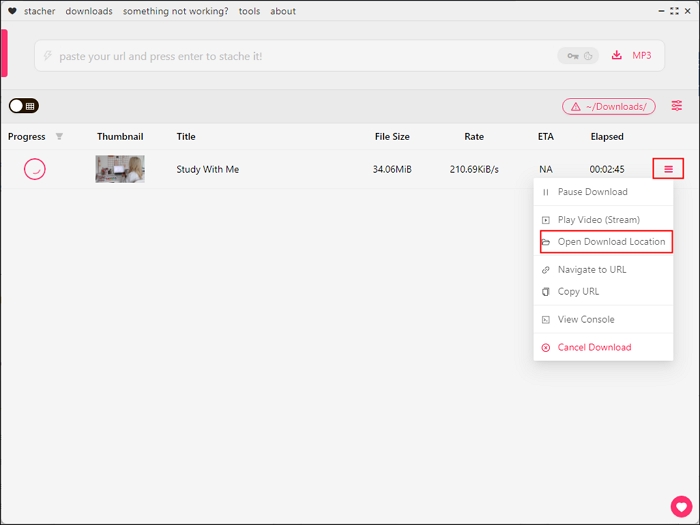
Task: Choose Copy URL menu item
Action: (603, 292)
